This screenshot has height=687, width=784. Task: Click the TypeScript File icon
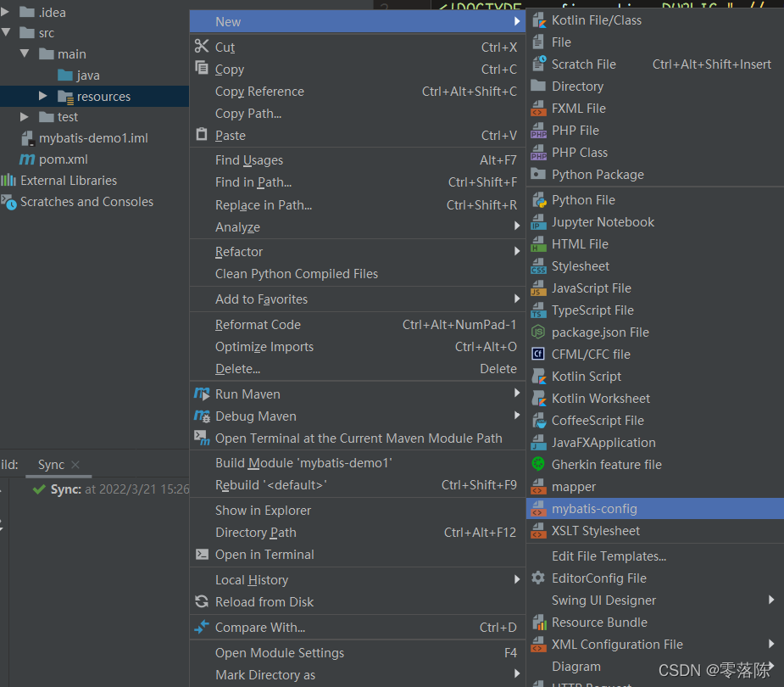point(538,310)
